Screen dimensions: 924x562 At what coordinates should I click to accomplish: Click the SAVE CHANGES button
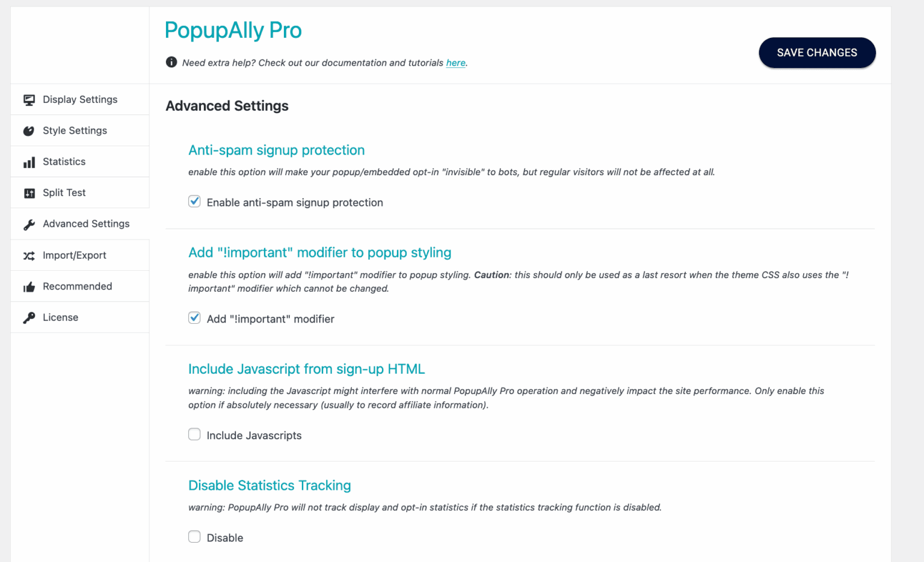pos(817,52)
